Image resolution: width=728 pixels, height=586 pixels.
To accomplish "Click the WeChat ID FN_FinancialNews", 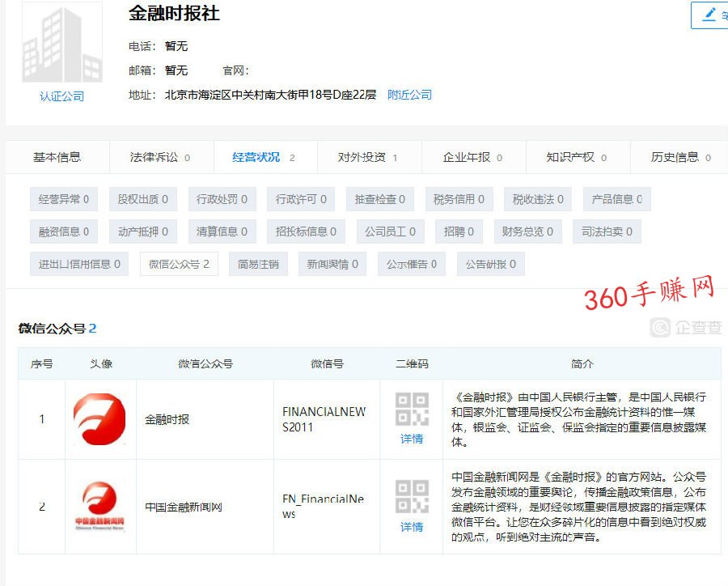I will [323, 506].
